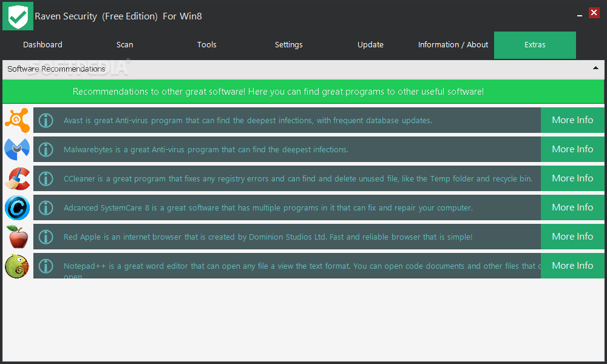Click More Info for Malwarebytes
607x364 pixels.
(x=572, y=149)
